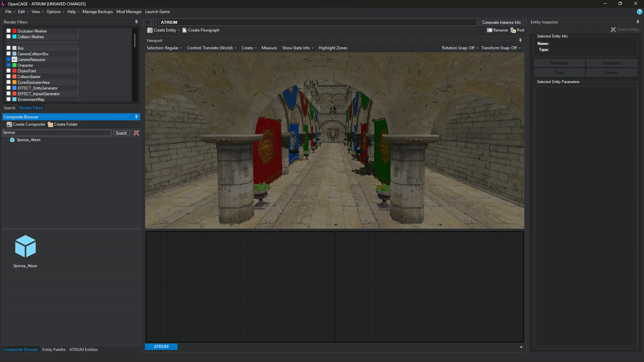
Task: Uncheck the Character filter checkbox
Action: coord(8,65)
